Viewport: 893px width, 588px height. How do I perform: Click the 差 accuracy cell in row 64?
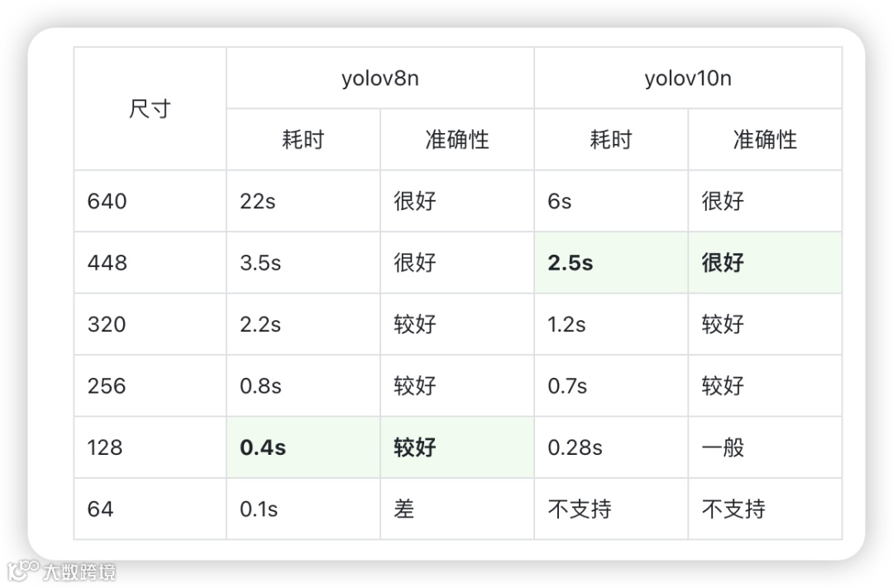(x=456, y=509)
